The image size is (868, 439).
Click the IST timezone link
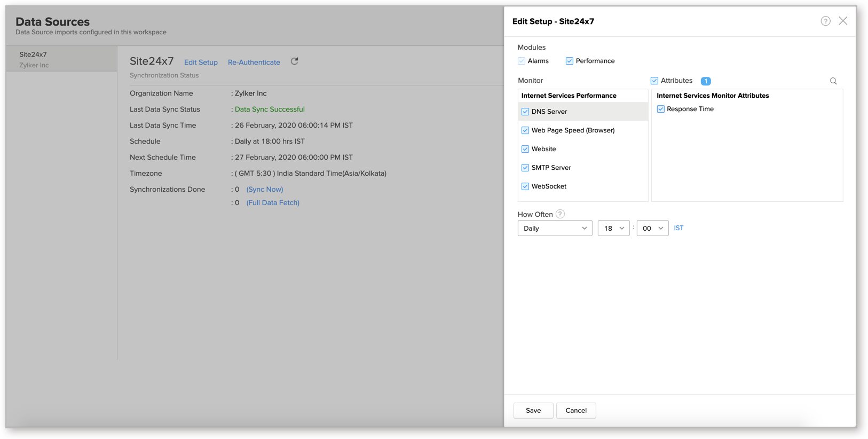click(678, 228)
